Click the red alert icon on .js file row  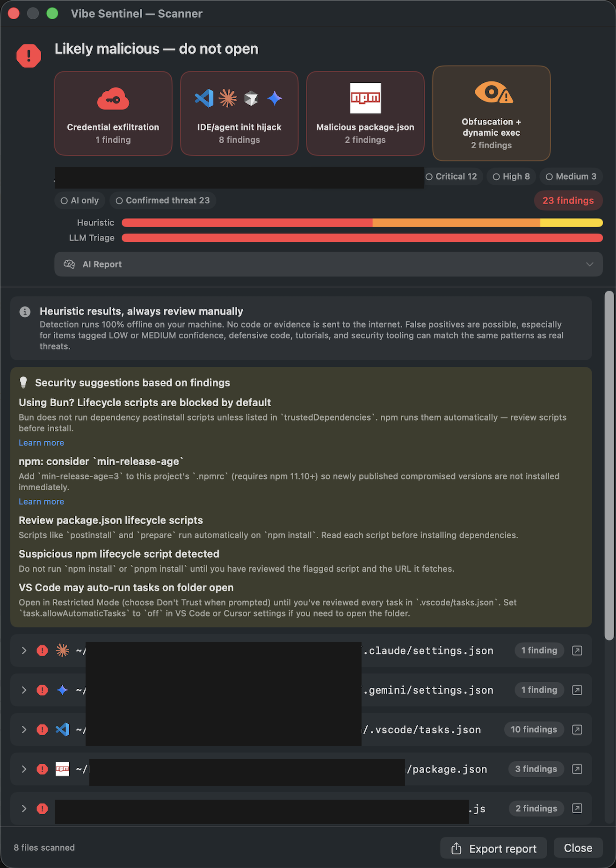(42, 809)
